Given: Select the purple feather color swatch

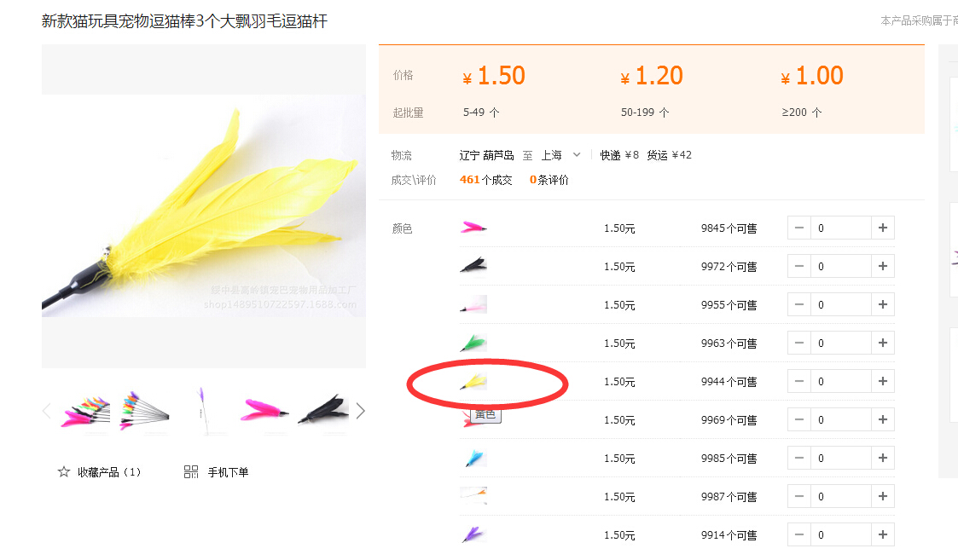Looking at the screenshot, I should 473,535.
